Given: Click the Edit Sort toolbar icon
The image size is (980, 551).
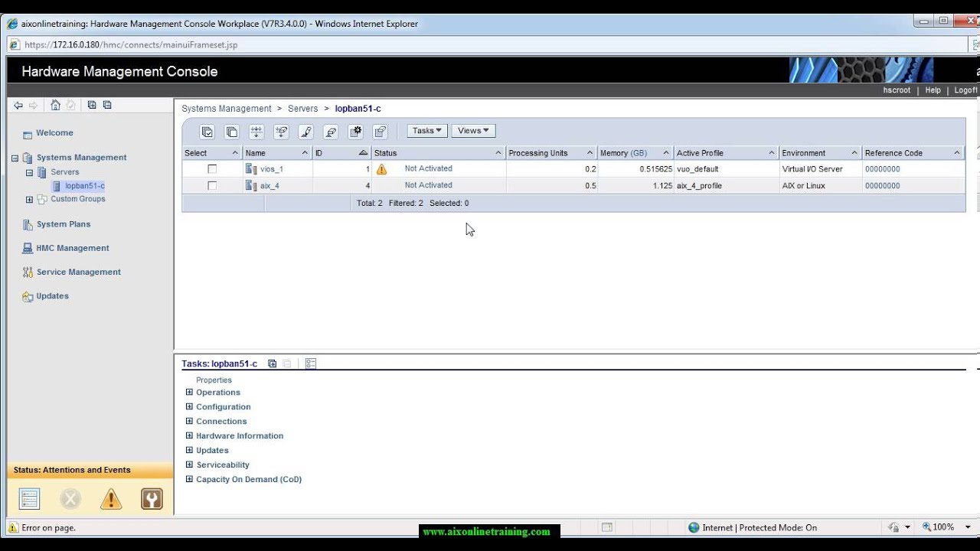Looking at the screenshot, I should tap(256, 132).
